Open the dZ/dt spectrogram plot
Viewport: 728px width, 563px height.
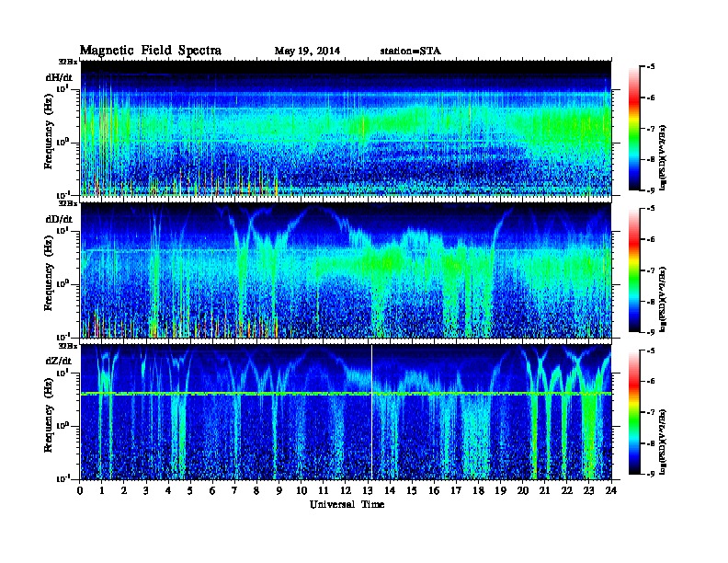point(346,412)
